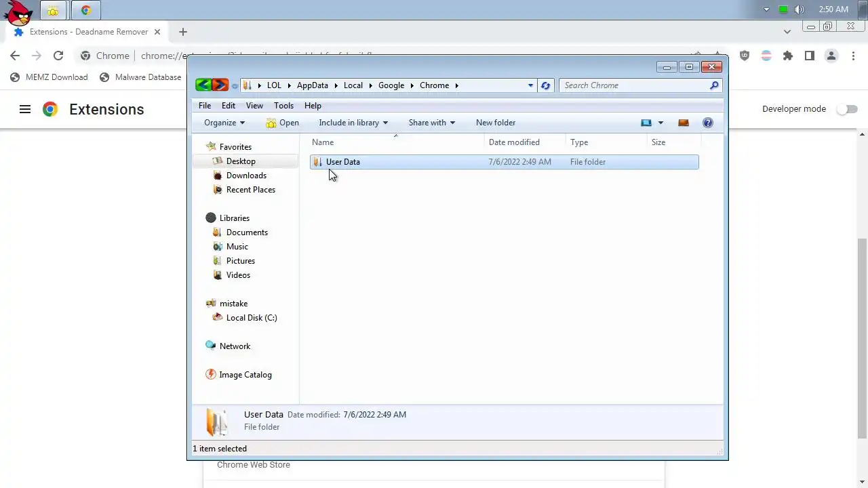868x488 pixels.
Task: Select the User Data folder
Action: point(505,162)
